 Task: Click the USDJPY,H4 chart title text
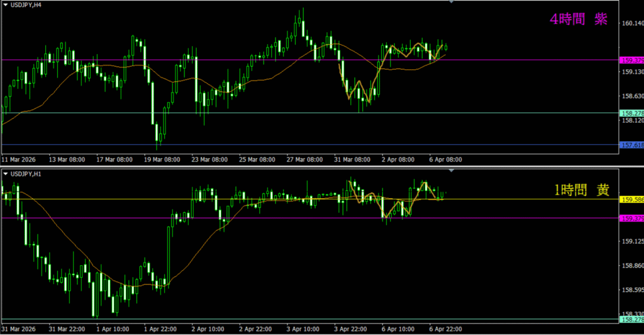tap(26, 5)
